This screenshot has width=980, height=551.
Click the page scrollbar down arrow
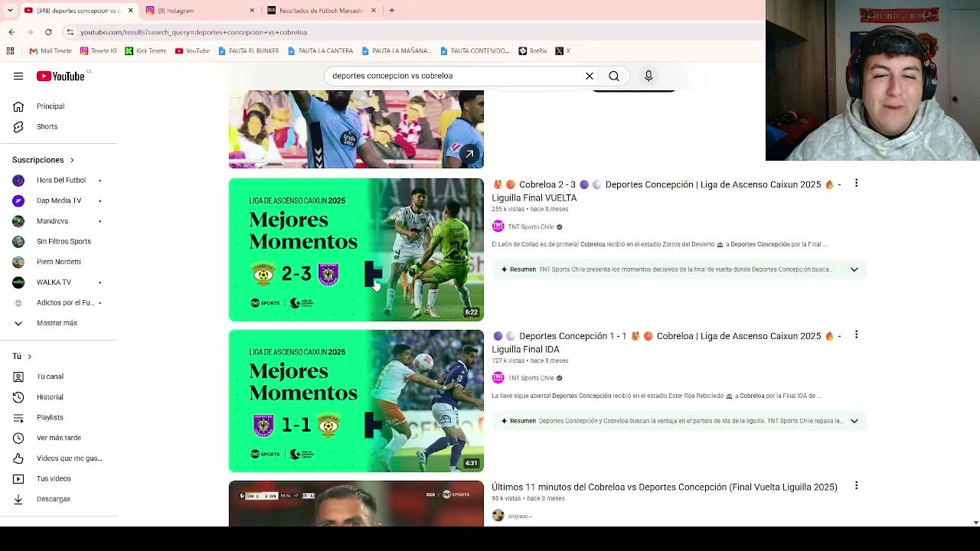click(x=975, y=522)
